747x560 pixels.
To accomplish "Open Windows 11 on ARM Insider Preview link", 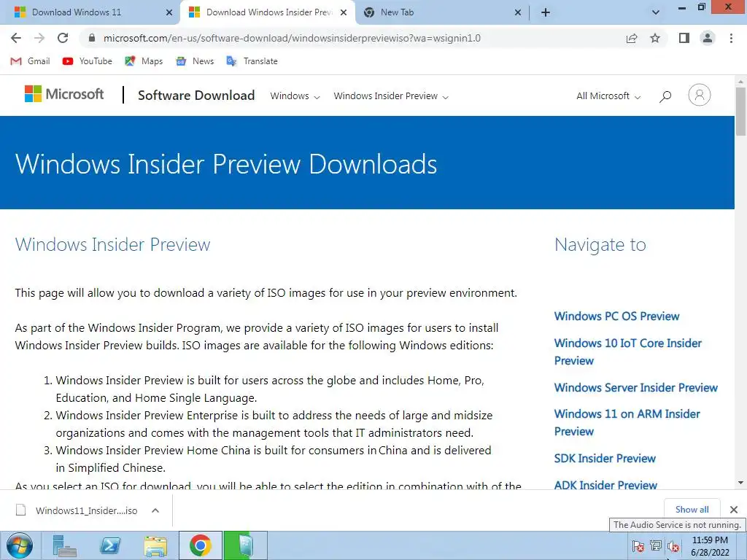I will (x=627, y=422).
